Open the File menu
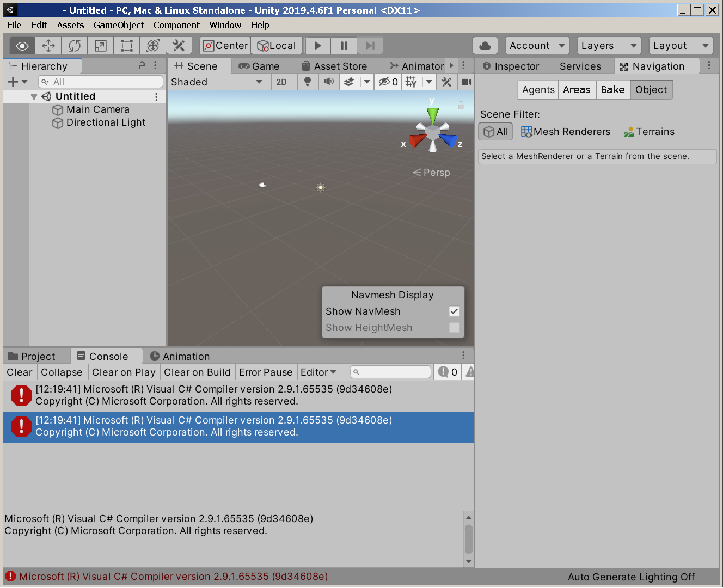This screenshot has height=588, width=723. (14, 25)
